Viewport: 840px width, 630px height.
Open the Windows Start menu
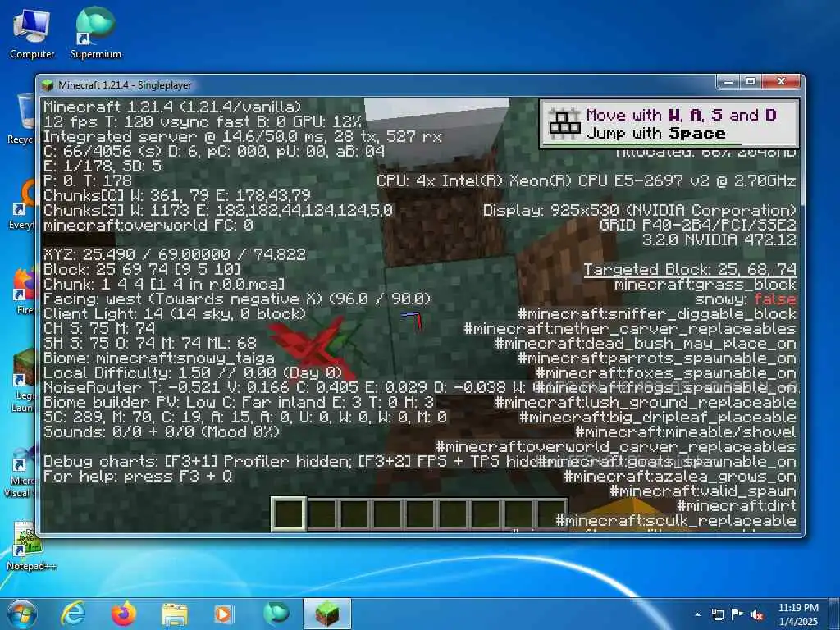click(x=22, y=614)
